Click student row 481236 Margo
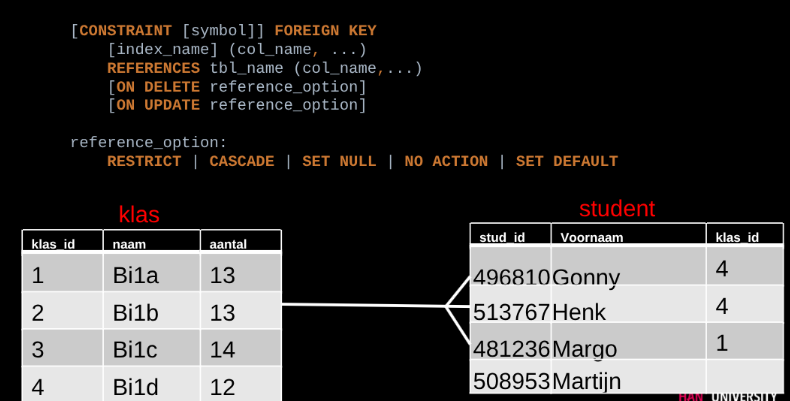 click(545, 349)
